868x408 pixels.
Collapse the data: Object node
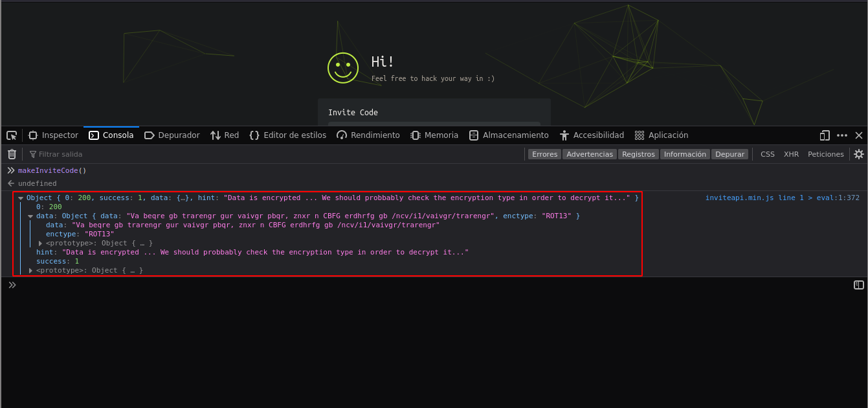point(30,216)
